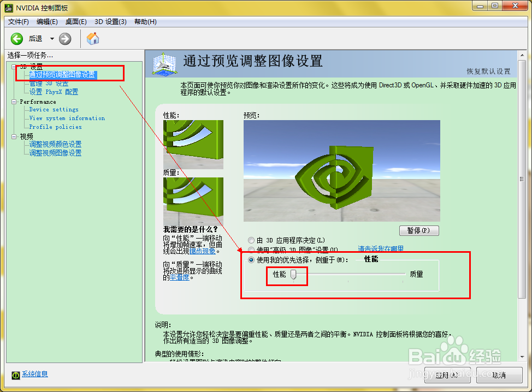This screenshot has width=532, height=392.
Task: Click the 应用(A) button
Action: point(447,375)
